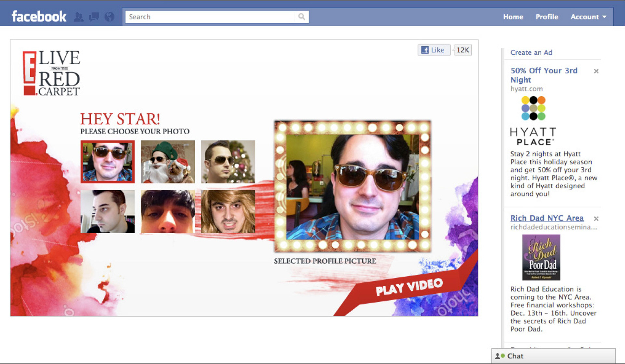
Task: Open friend requests icon
Action: [78, 17]
